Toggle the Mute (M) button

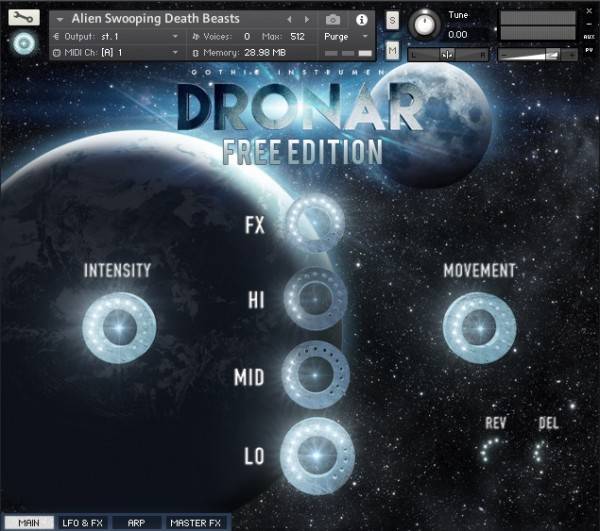click(x=392, y=50)
